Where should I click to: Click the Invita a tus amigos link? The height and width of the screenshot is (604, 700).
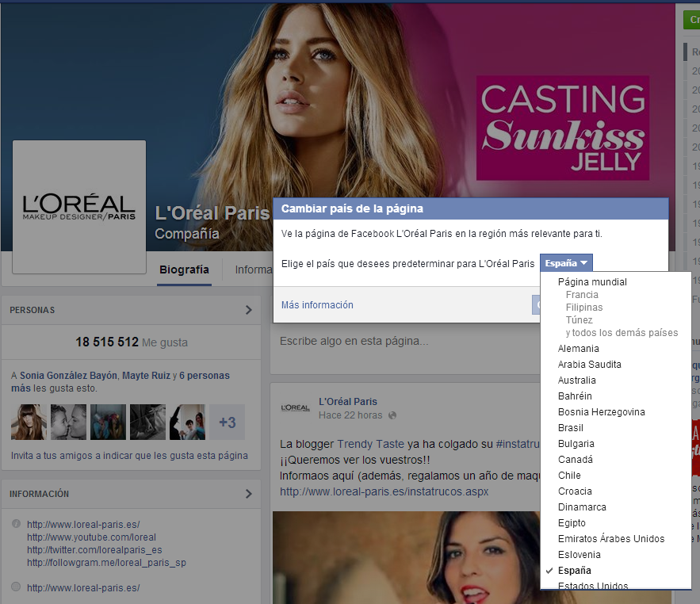click(129, 456)
